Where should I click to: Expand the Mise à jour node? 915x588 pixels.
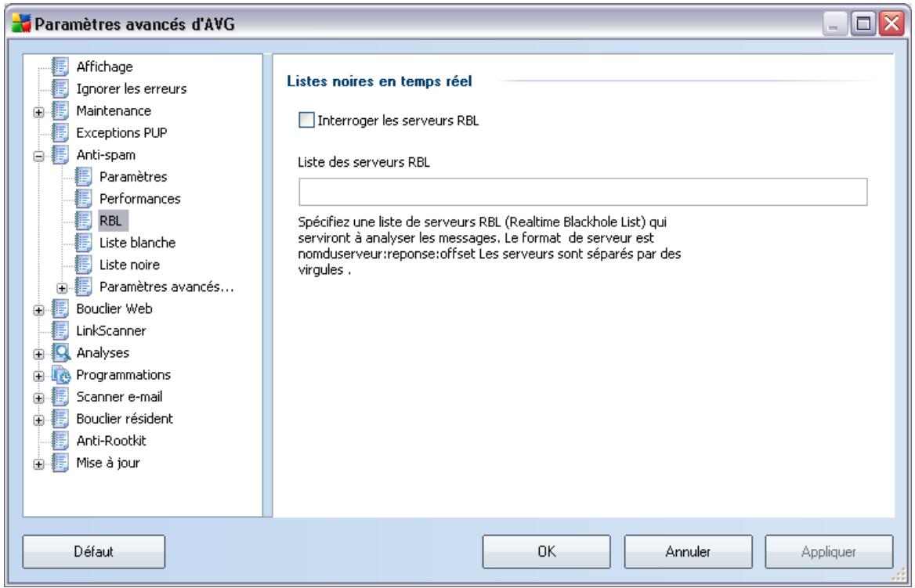tap(38, 464)
